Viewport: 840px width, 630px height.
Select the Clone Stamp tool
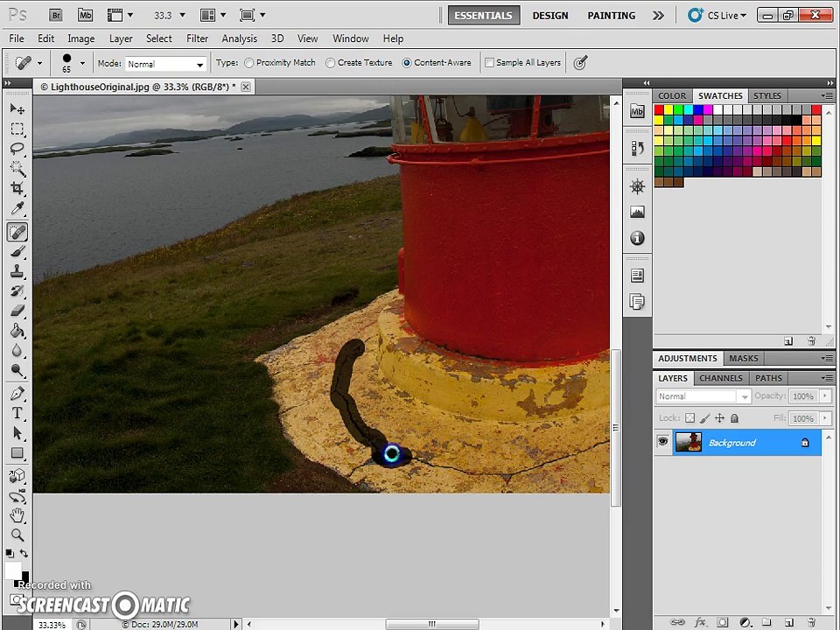coord(17,271)
